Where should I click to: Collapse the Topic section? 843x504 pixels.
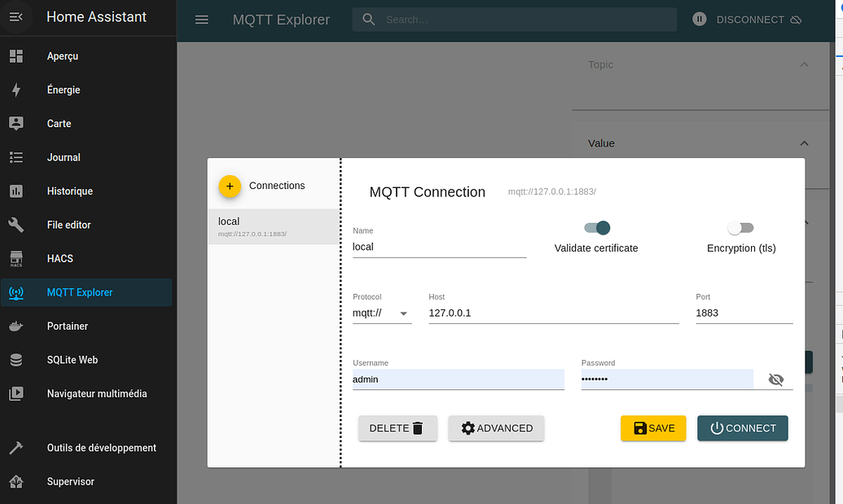pyautogui.click(x=805, y=64)
